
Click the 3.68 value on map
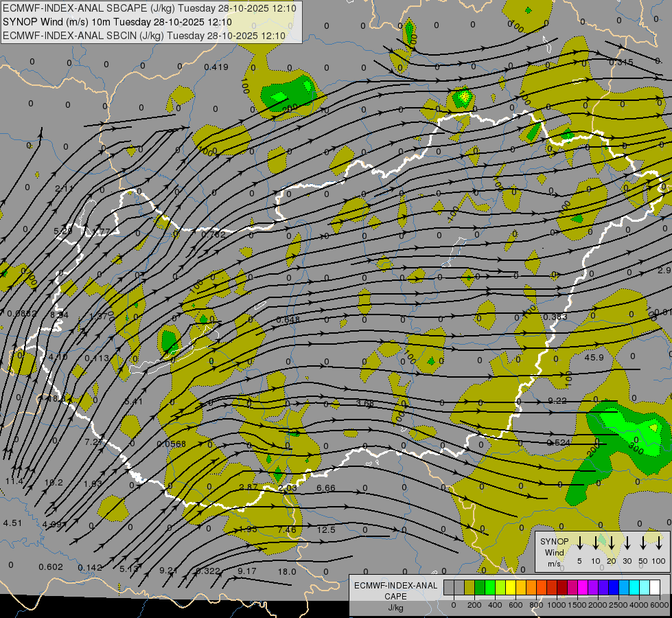click(x=364, y=403)
